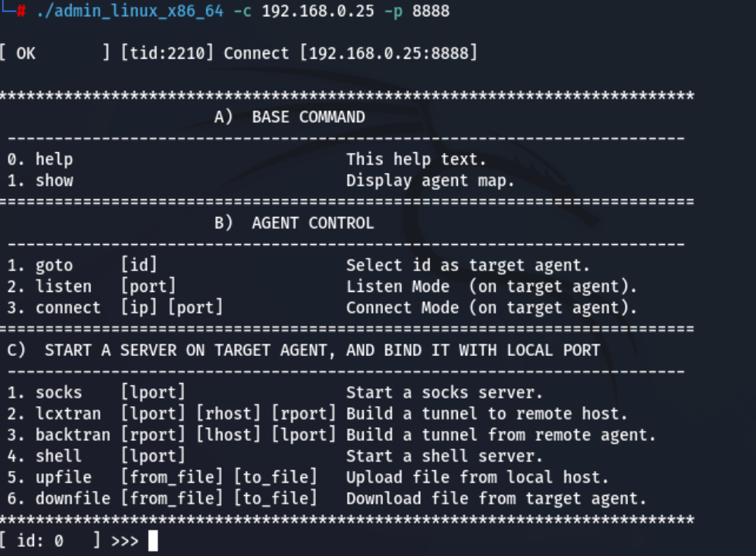Click the 'listen' command entry

click(x=63, y=286)
